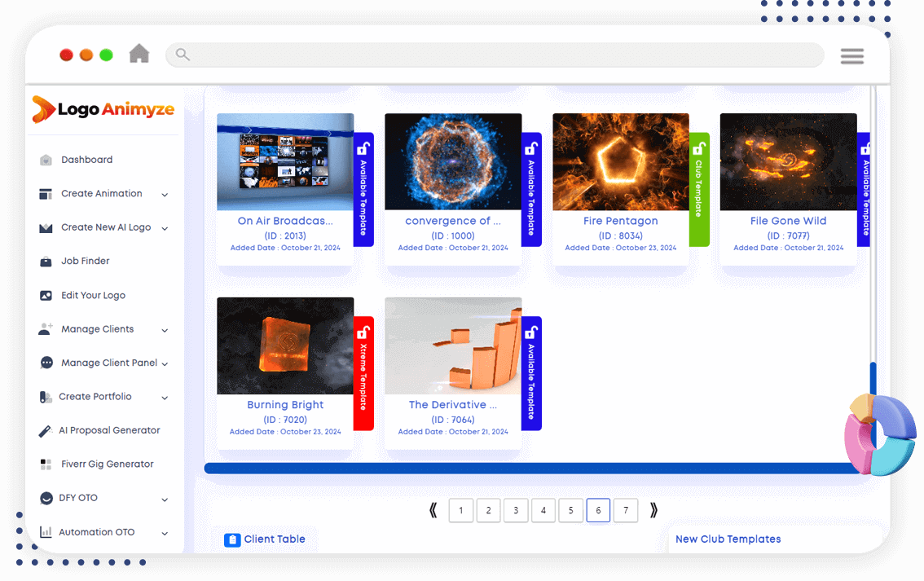
Task: Click lock icon on Fire Pentagon template
Action: (x=698, y=149)
